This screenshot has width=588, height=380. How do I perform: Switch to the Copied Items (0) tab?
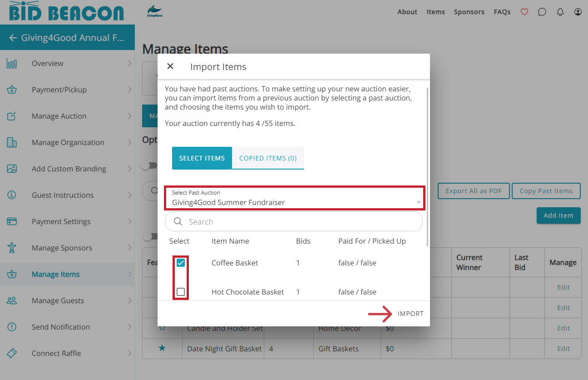pos(268,158)
